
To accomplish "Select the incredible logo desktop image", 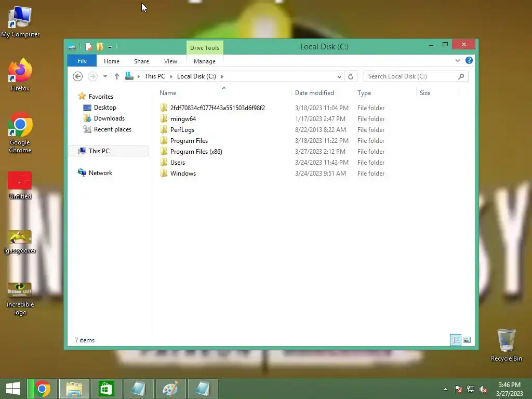I will pos(20,299).
